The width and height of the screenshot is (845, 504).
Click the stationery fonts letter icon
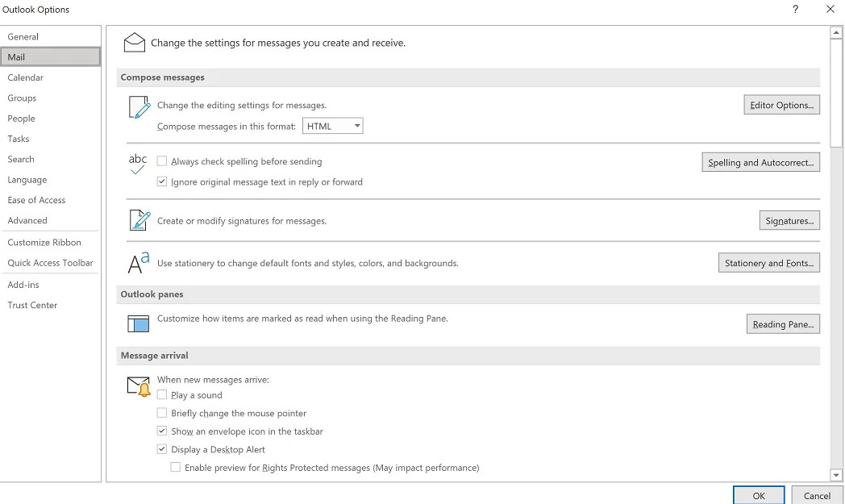(x=139, y=263)
